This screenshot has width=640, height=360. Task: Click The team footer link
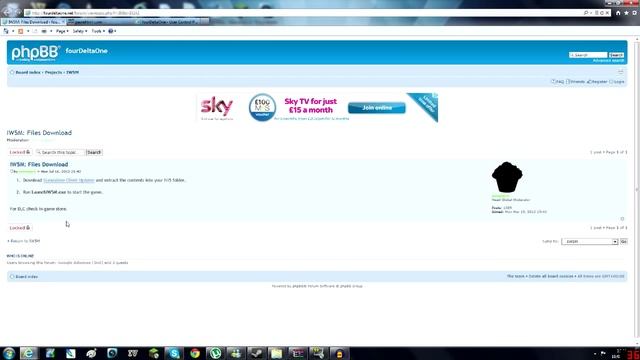click(x=516, y=276)
